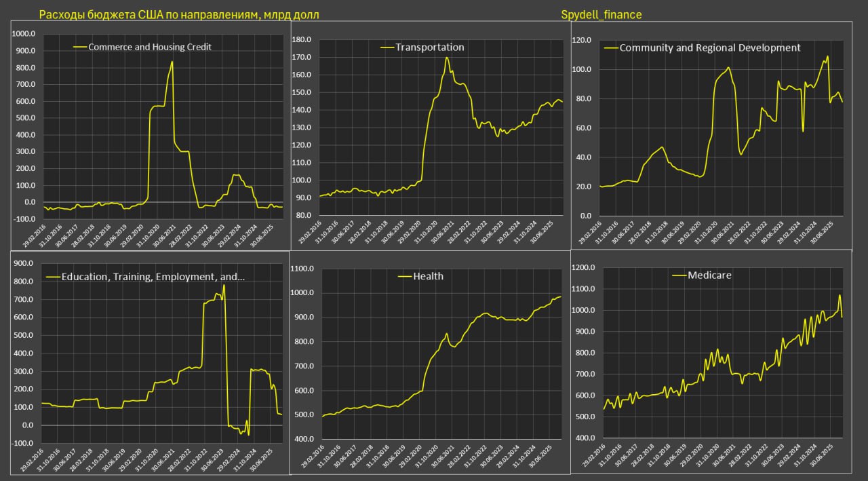Image resolution: width=868 pixels, height=481 pixels.
Task: Click yellow line marker beside Medicare legend
Action: (679, 275)
